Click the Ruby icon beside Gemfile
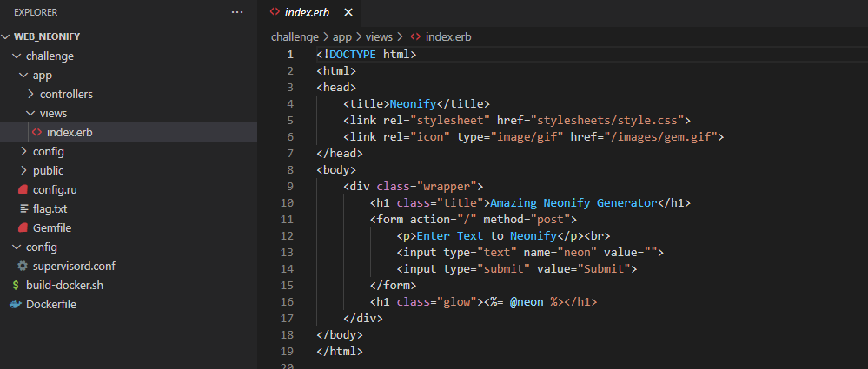868x369 pixels. coord(23,227)
